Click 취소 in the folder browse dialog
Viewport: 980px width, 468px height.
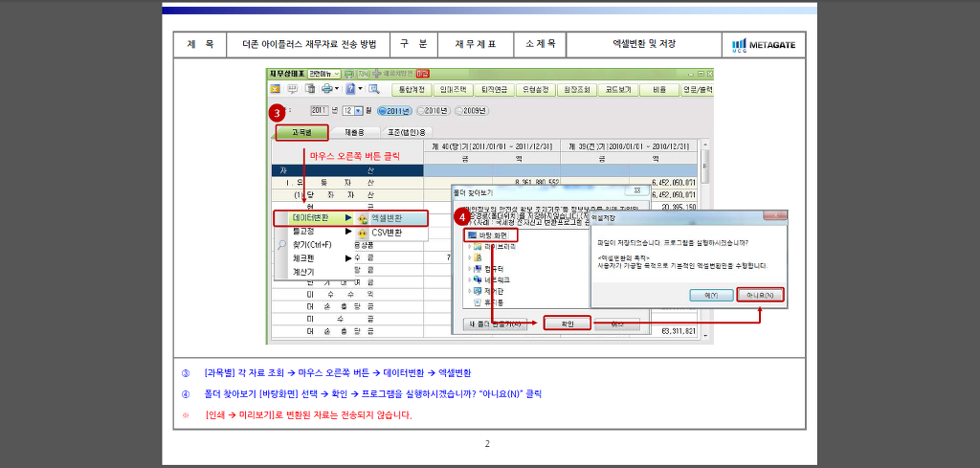click(x=617, y=324)
